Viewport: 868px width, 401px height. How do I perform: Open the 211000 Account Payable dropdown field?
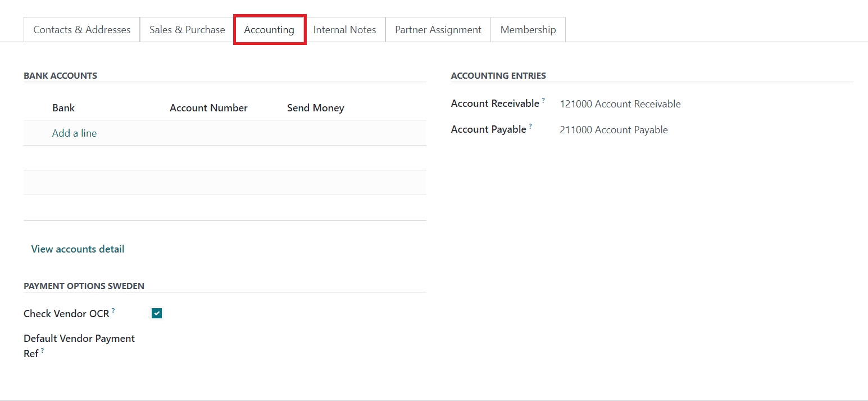(x=613, y=130)
